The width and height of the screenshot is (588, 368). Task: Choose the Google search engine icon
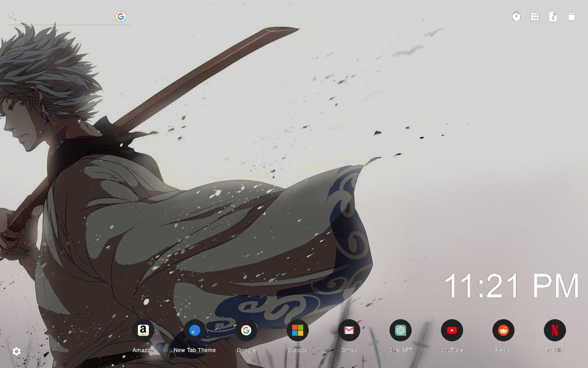121,17
